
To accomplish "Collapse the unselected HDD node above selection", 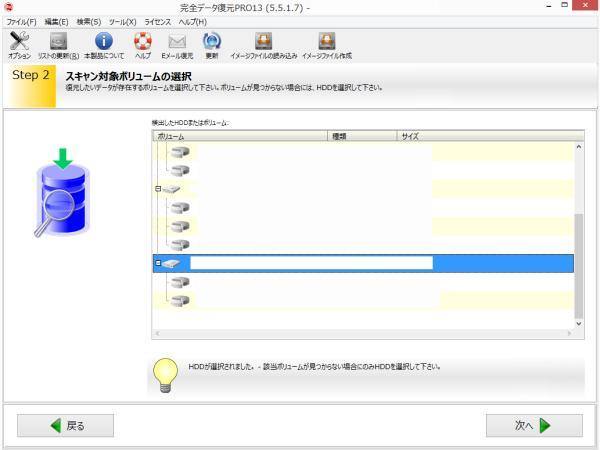I will coord(158,188).
